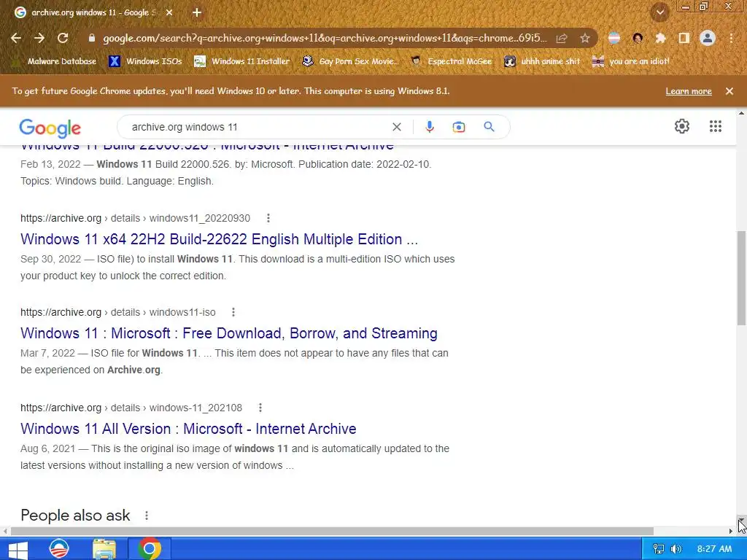Share this page via the share icon
The width and height of the screenshot is (747, 560).
pyautogui.click(x=562, y=38)
